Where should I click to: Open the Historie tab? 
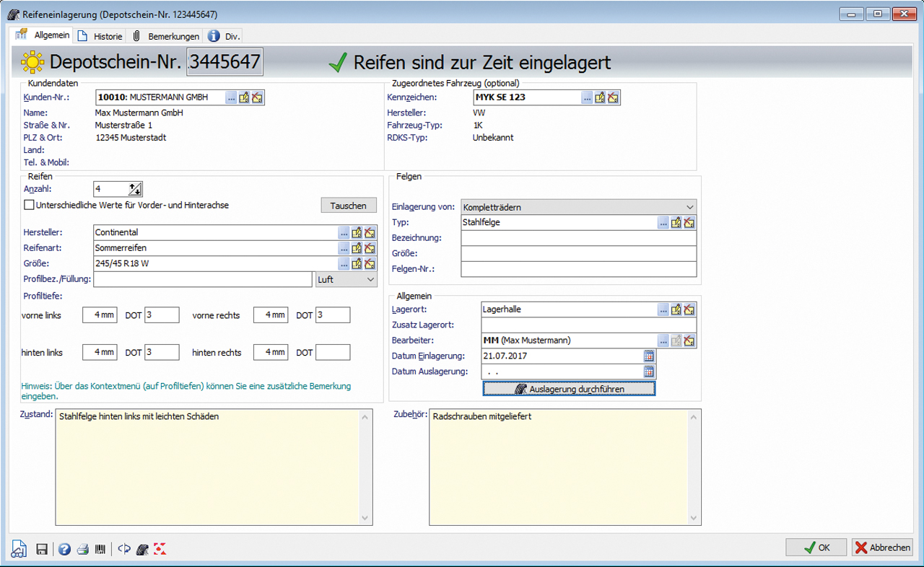pyautogui.click(x=100, y=36)
